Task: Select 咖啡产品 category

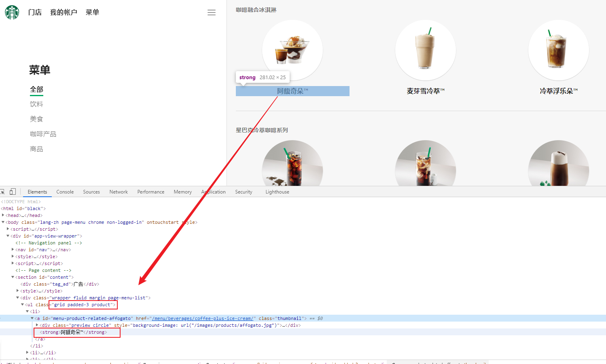Action: 43,134
